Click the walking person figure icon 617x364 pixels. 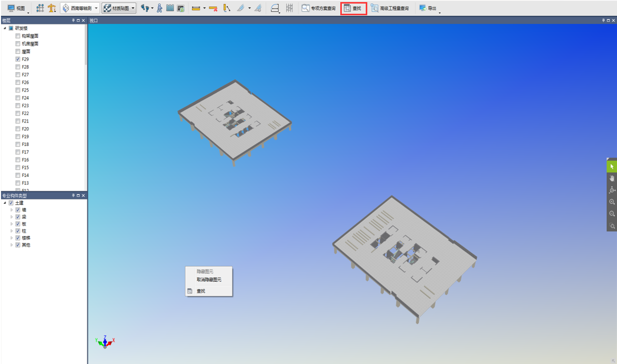click(160, 8)
